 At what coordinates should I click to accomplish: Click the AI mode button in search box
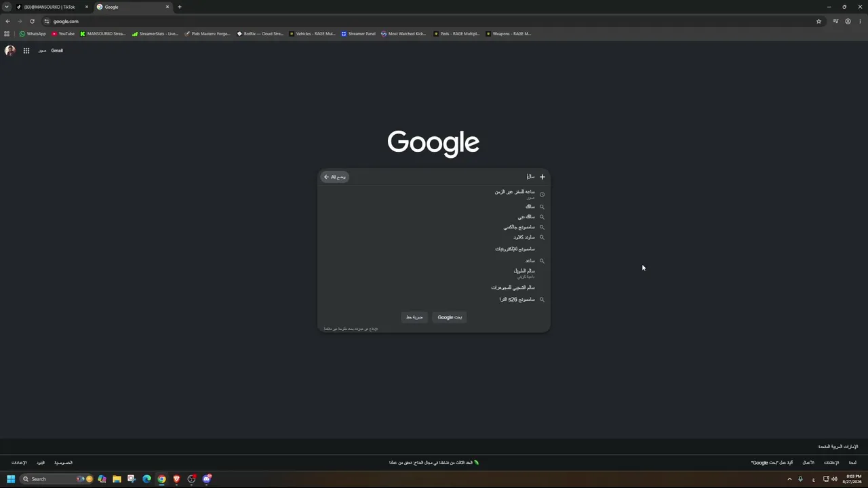(334, 177)
